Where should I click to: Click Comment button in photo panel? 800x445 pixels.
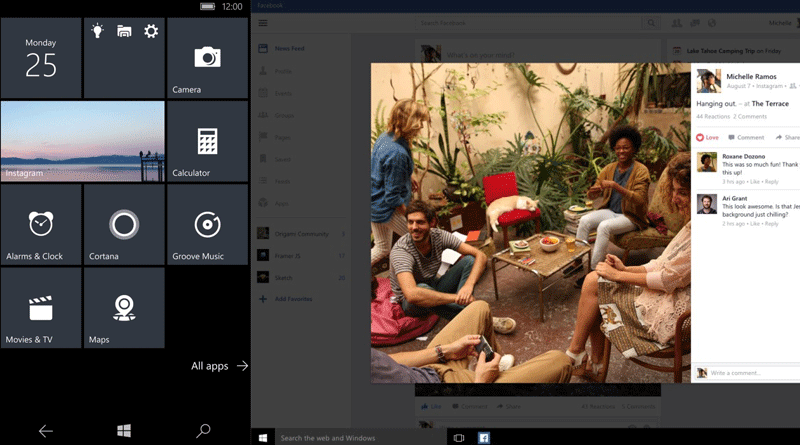pos(746,137)
